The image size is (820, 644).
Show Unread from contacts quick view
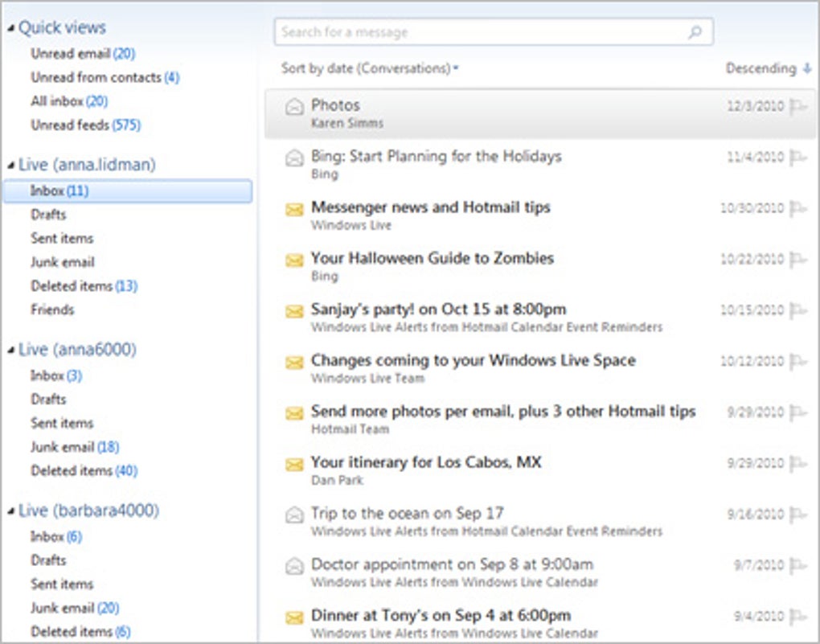click(x=105, y=78)
